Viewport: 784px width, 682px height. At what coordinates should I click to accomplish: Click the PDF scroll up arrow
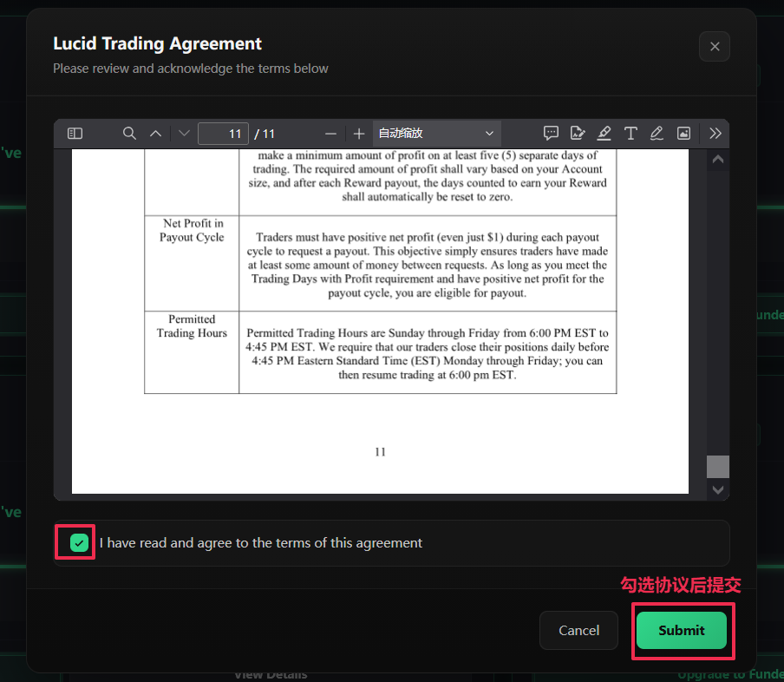tap(717, 159)
